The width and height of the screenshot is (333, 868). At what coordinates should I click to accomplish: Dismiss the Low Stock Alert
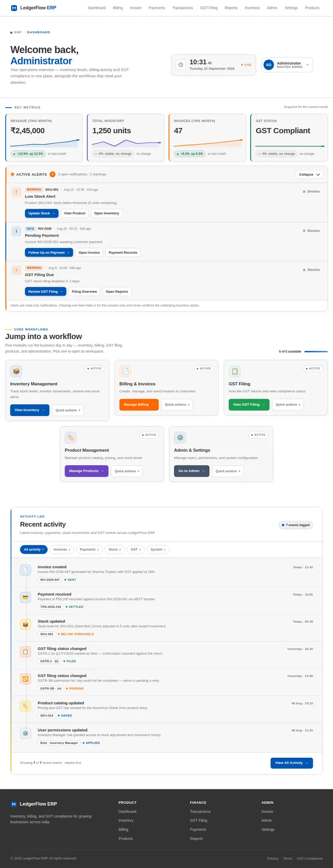pyautogui.click(x=311, y=192)
